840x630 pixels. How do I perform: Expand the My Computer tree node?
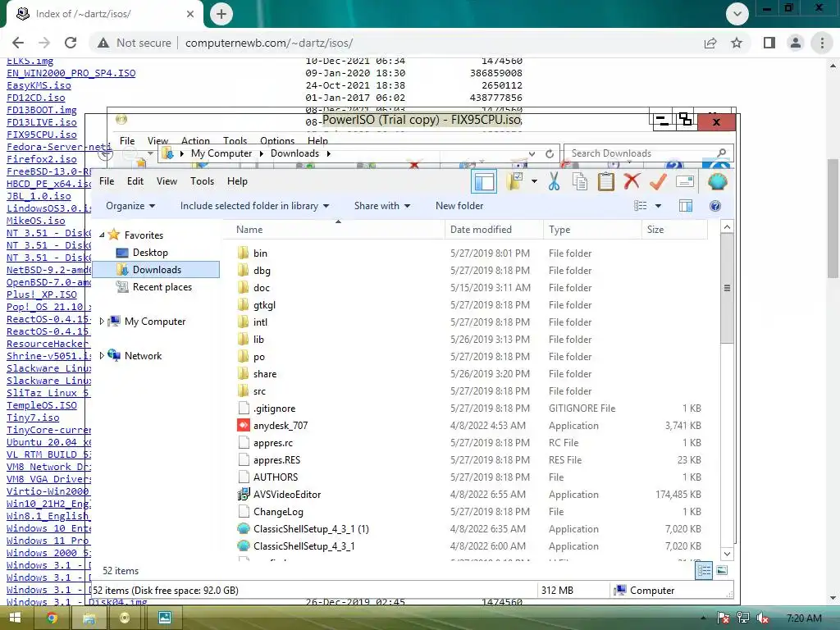point(102,322)
